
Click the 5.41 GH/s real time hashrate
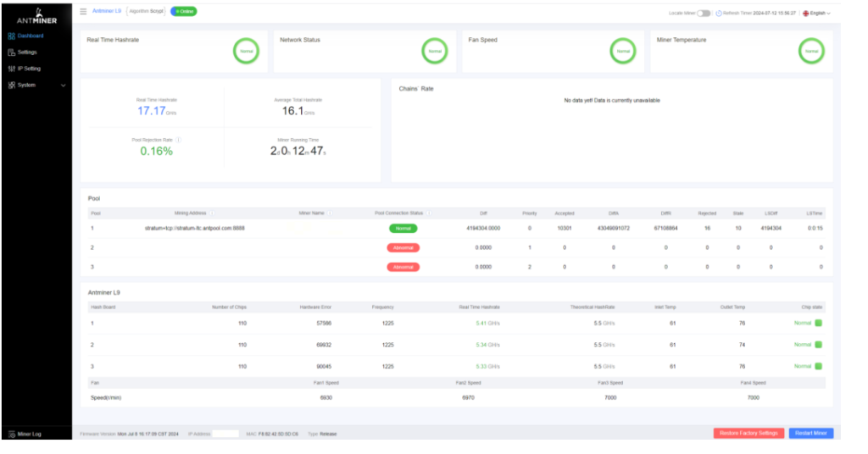[x=487, y=324]
